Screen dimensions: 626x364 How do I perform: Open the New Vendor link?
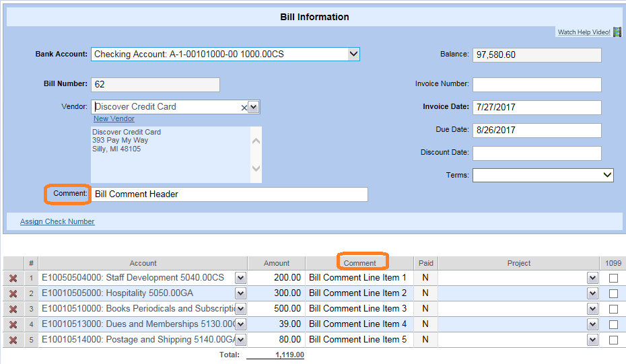[x=114, y=119]
